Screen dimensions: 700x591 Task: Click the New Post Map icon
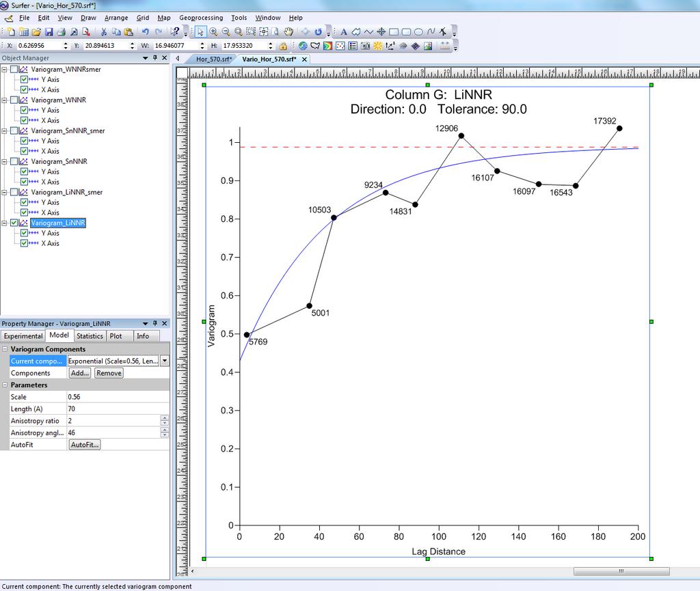point(340,46)
